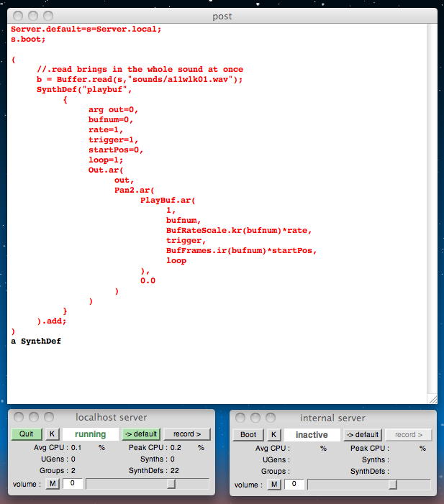The height and width of the screenshot is (504, 444).
Task: Start recording on localhost server
Action: click(187, 434)
